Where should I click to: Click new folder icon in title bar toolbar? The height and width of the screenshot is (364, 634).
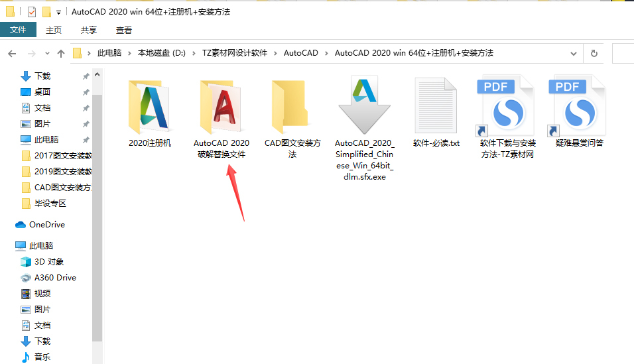(46, 12)
